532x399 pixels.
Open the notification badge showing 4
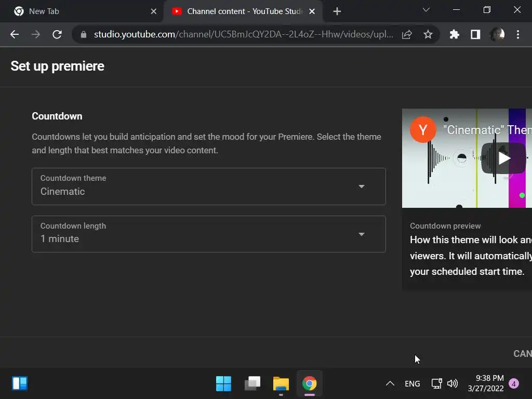click(x=514, y=383)
